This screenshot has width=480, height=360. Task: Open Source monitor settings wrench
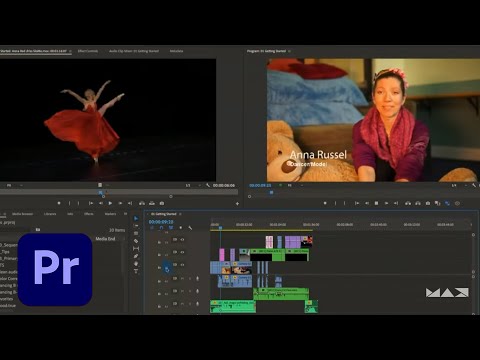[208, 185]
